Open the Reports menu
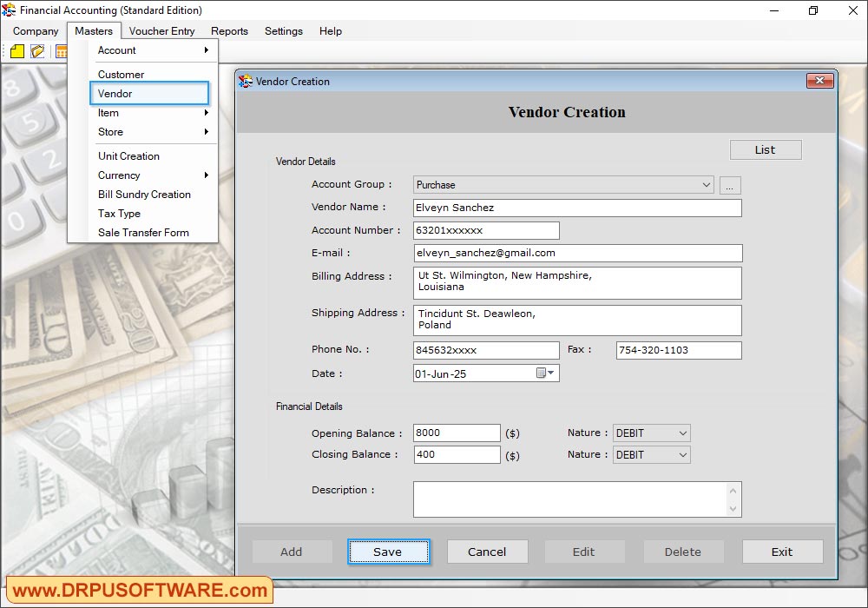Image resolution: width=868 pixels, height=608 pixels. pyautogui.click(x=229, y=31)
